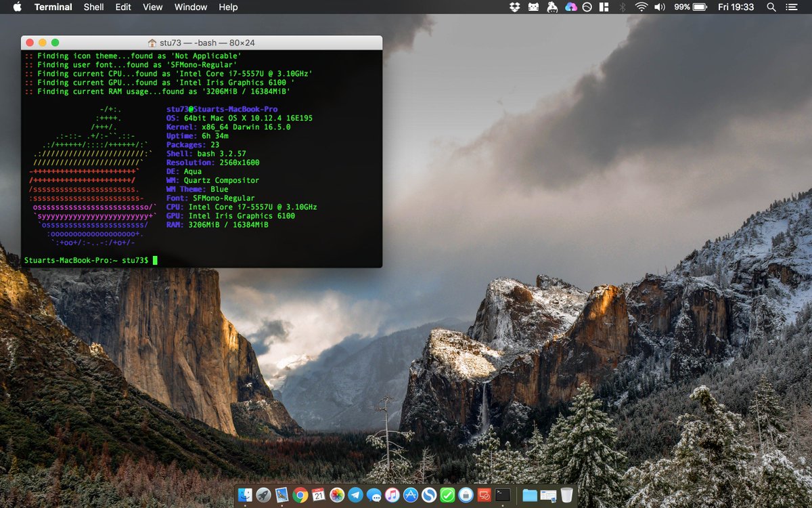Image resolution: width=812 pixels, height=508 pixels.
Task: Launch Google Chrome from the Dock
Action: [x=299, y=495]
